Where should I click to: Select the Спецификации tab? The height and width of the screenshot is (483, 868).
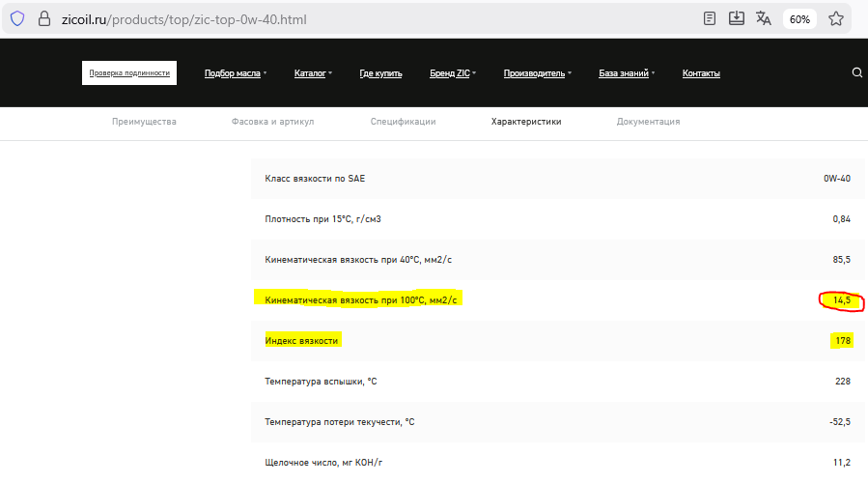[403, 122]
